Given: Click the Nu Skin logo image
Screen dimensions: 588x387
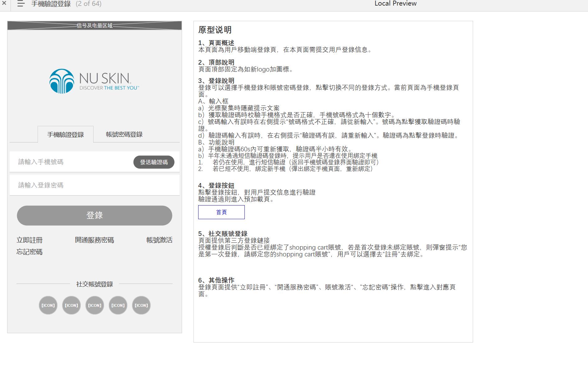Looking at the screenshot, I should pyautogui.click(x=94, y=81).
